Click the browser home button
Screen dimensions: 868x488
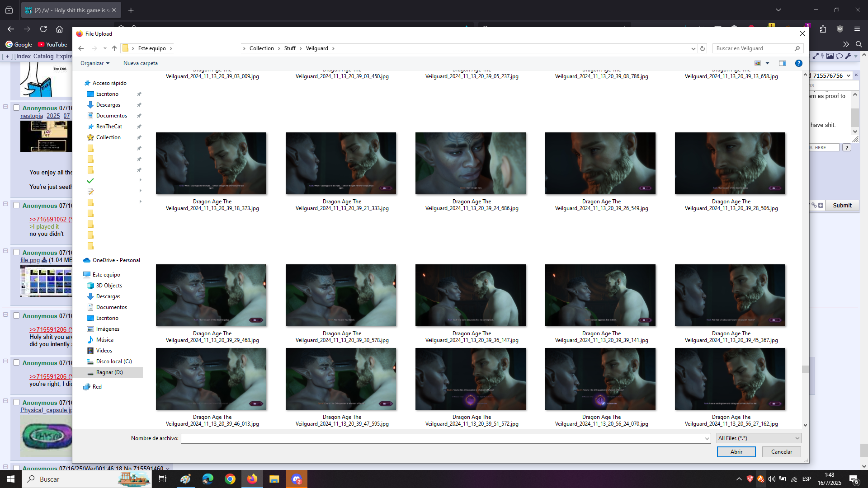[59, 29]
